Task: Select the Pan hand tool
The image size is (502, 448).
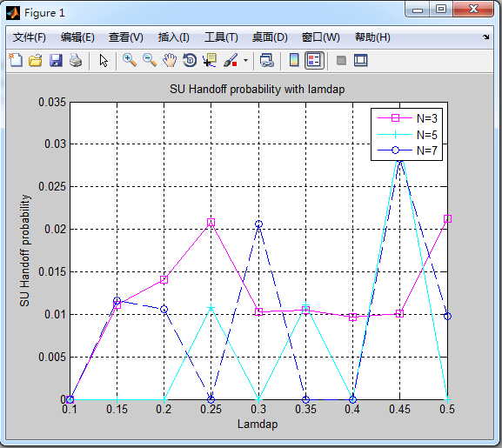Action: [x=170, y=60]
